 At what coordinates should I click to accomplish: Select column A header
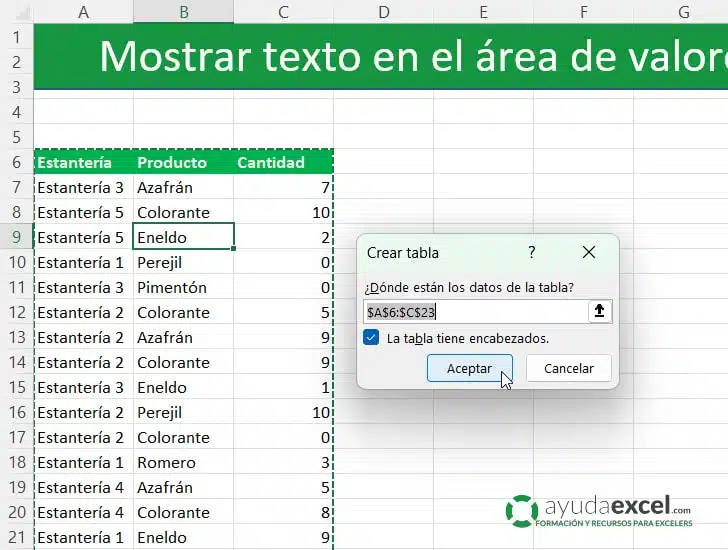pyautogui.click(x=84, y=12)
